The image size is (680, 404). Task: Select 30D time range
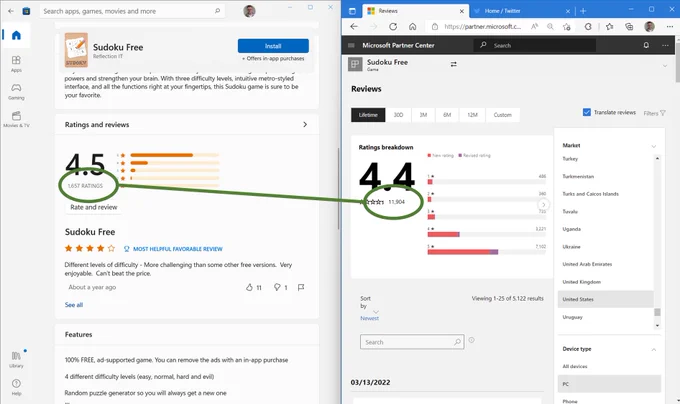click(398, 115)
